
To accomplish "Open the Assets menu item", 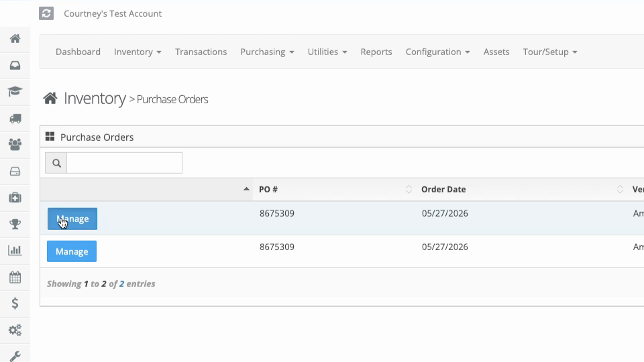I will click(496, 52).
